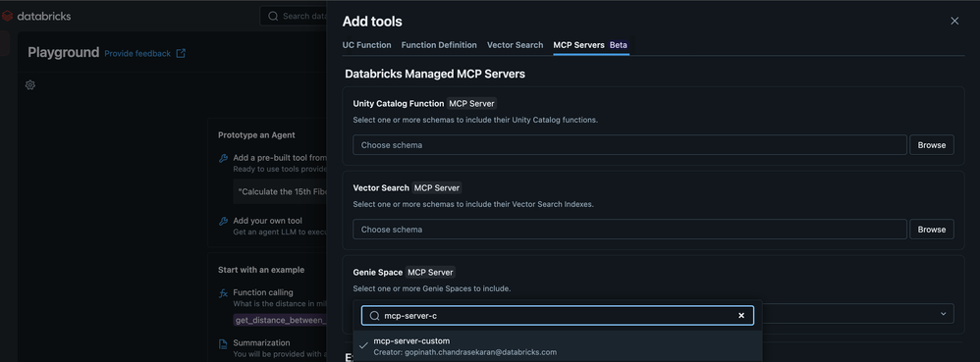Expand the Genie Space dropdown chevron
The height and width of the screenshot is (362, 980).
(x=943, y=313)
